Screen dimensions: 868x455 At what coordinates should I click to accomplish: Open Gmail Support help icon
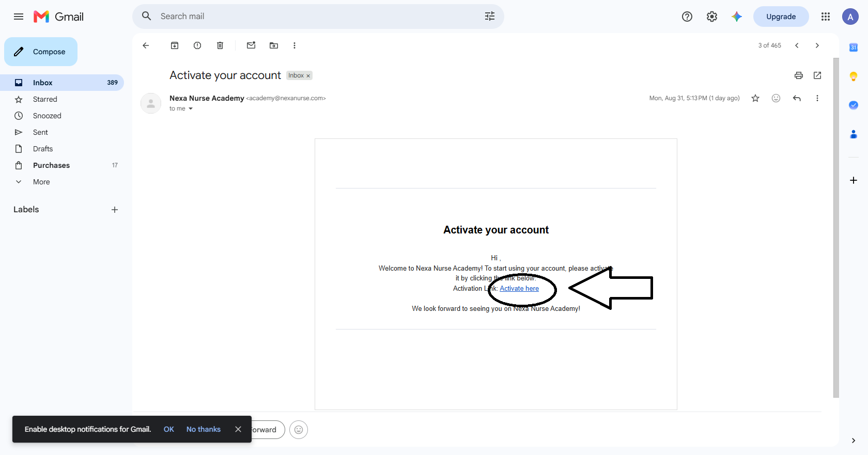click(x=687, y=17)
